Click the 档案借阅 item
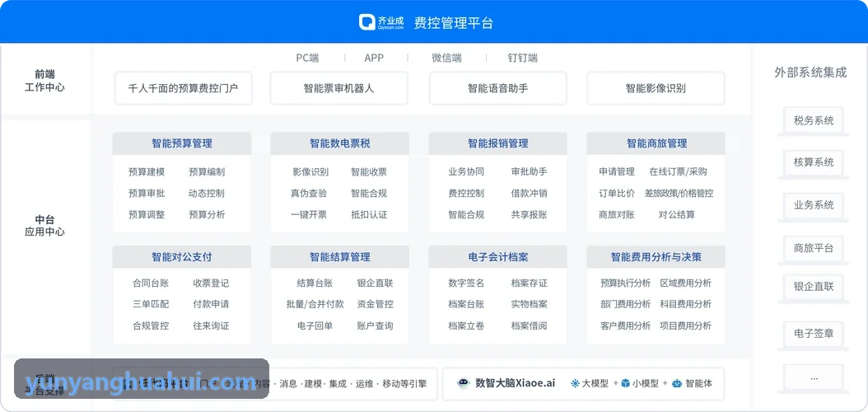 (x=530, y=325)
